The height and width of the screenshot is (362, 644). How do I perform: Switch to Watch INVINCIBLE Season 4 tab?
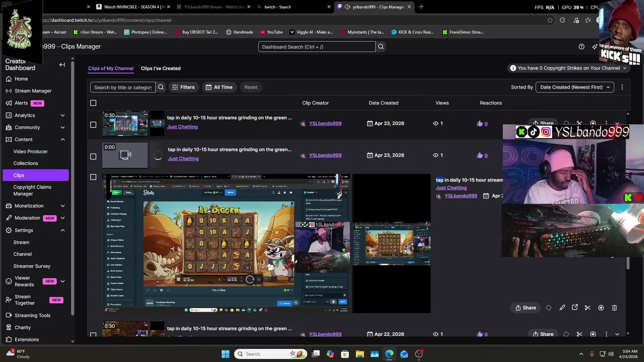133,7
